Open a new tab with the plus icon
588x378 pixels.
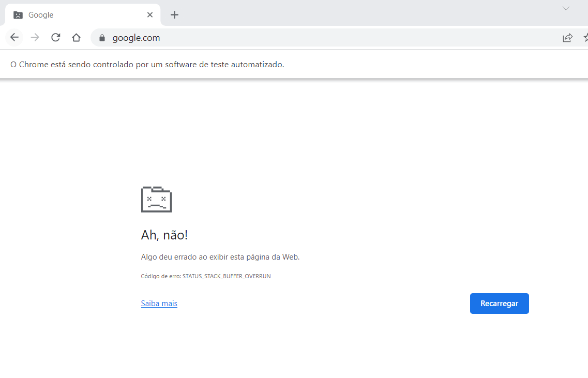[x=174, y=15]
